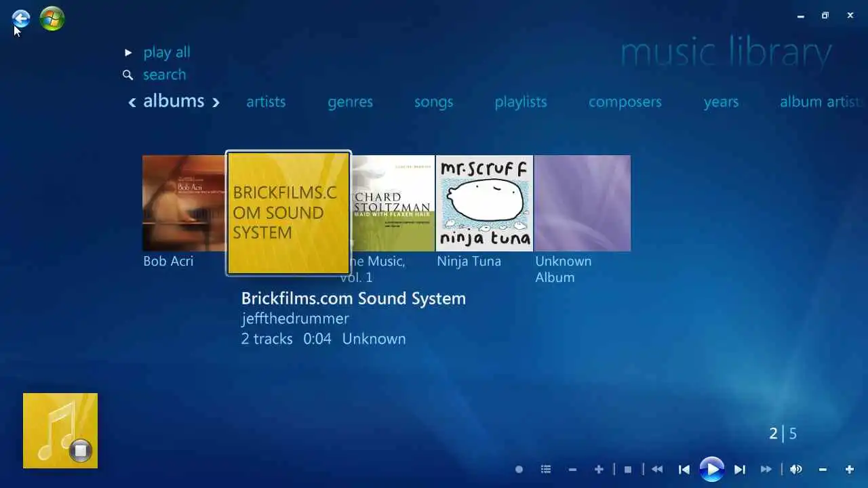Click the next track button

coord(739,469)
